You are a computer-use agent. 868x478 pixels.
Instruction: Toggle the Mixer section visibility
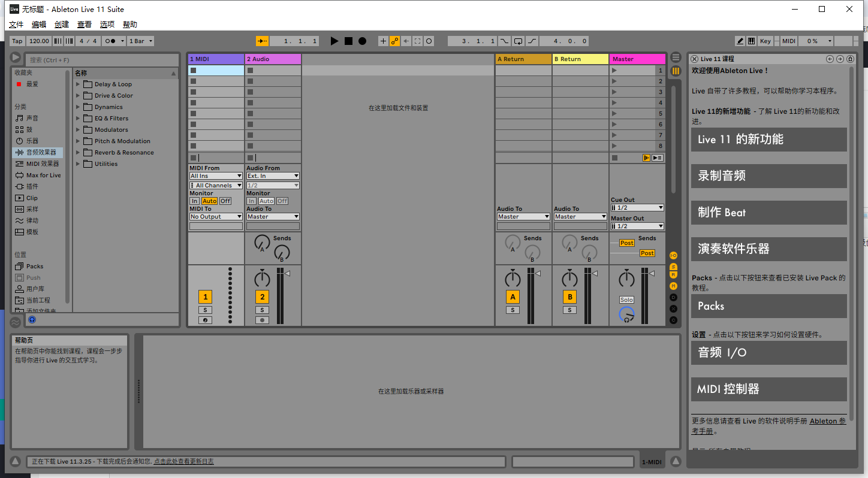click(673, 286)
